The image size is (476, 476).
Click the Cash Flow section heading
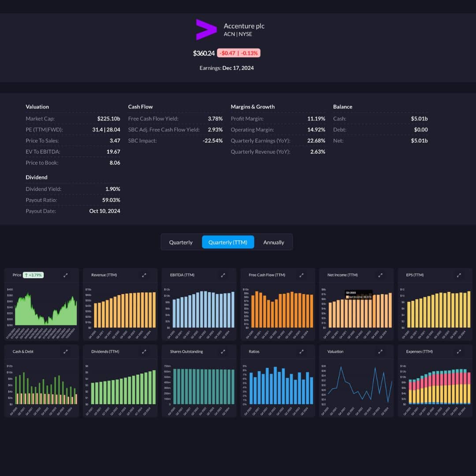(x=140, y=107)
